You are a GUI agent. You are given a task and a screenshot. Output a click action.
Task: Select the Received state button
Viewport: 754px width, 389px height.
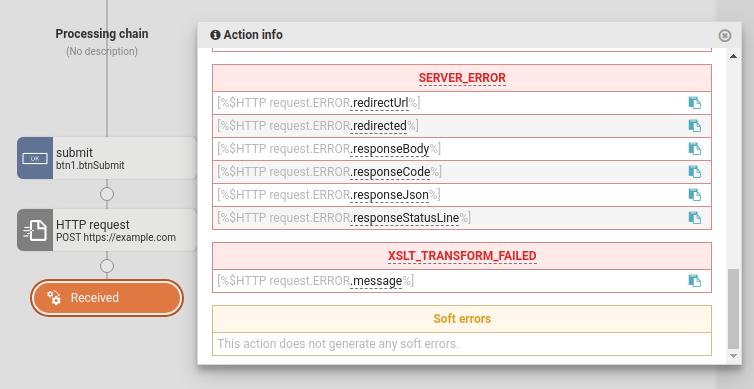tap(107, 298)
